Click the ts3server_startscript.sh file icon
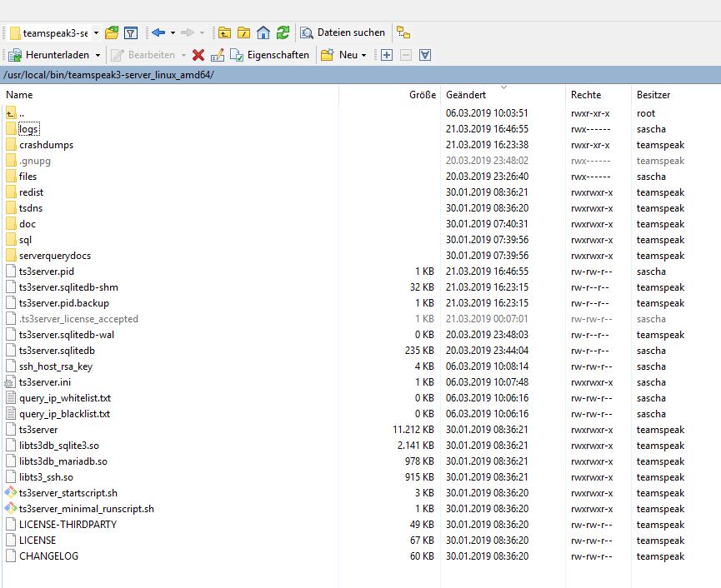Viewport: 721px width, 588px height. tap(11, 493)
